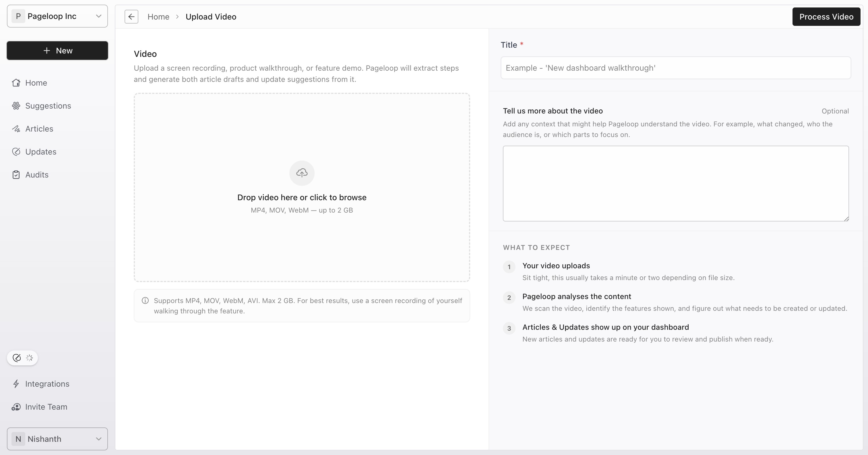
Task: Toggle the spinner pill above Integrations
Action: (22, 358)
